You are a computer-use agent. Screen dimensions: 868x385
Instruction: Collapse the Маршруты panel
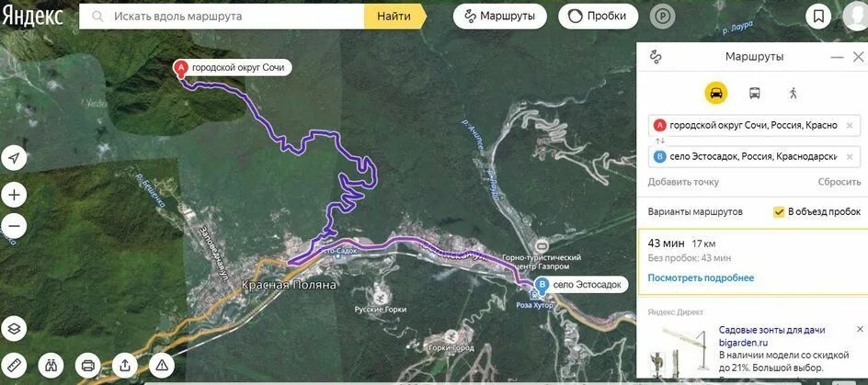(x=837, y=57)
